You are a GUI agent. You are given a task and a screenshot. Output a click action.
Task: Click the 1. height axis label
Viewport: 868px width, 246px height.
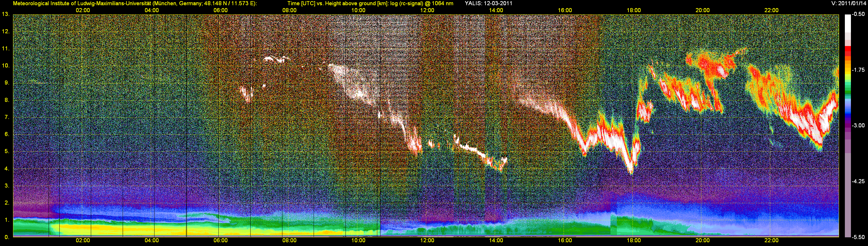(7, 220)
